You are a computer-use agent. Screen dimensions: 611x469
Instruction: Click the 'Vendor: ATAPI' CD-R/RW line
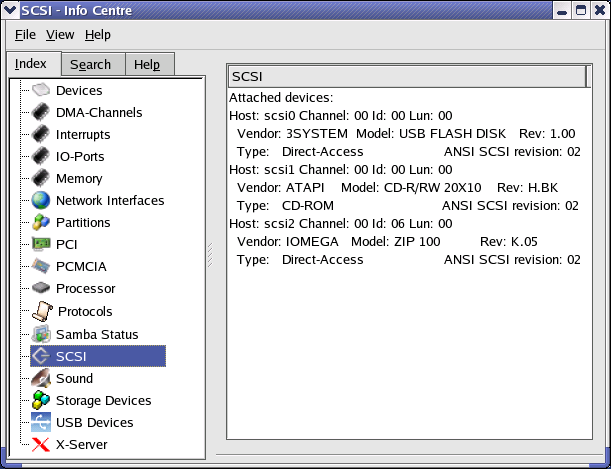point(397,187)
